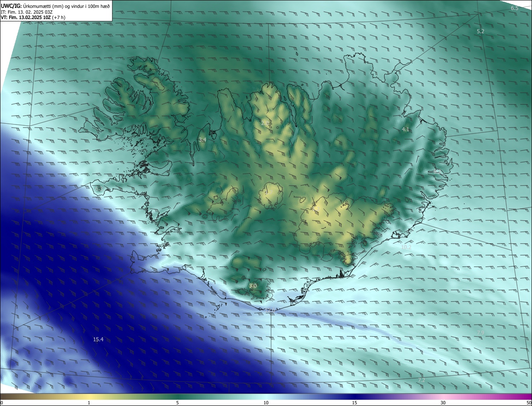
Task: Click the color scale tick labeled 30
Action: [x=443, y=403]
